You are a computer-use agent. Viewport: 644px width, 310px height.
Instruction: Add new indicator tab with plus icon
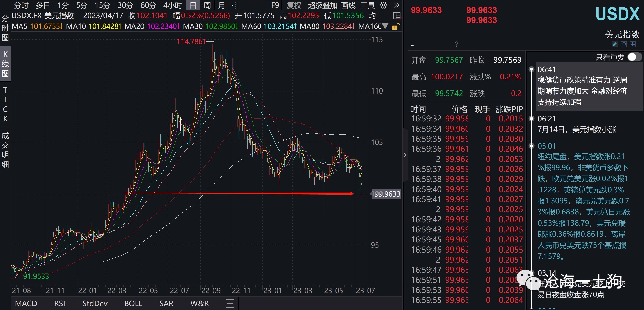pos(230,303)
